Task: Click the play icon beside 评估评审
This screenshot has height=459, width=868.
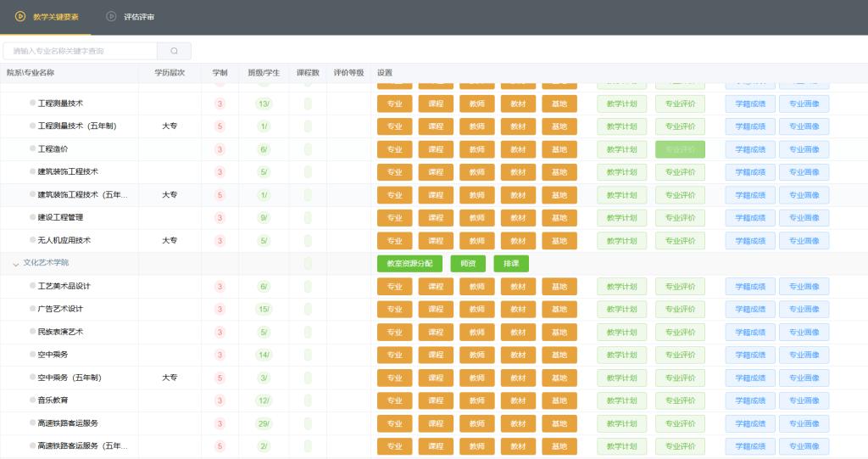Action: [x=111, y=17]
